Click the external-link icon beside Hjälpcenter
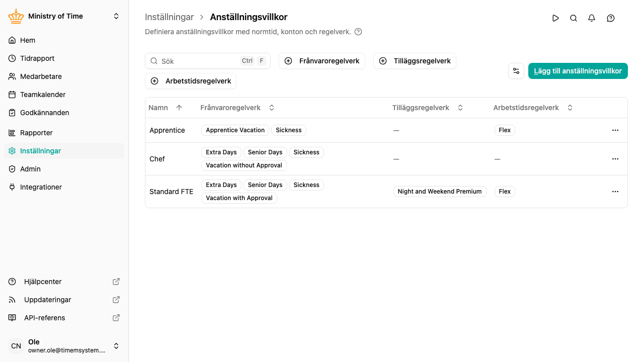 click(x=116, y=282)
